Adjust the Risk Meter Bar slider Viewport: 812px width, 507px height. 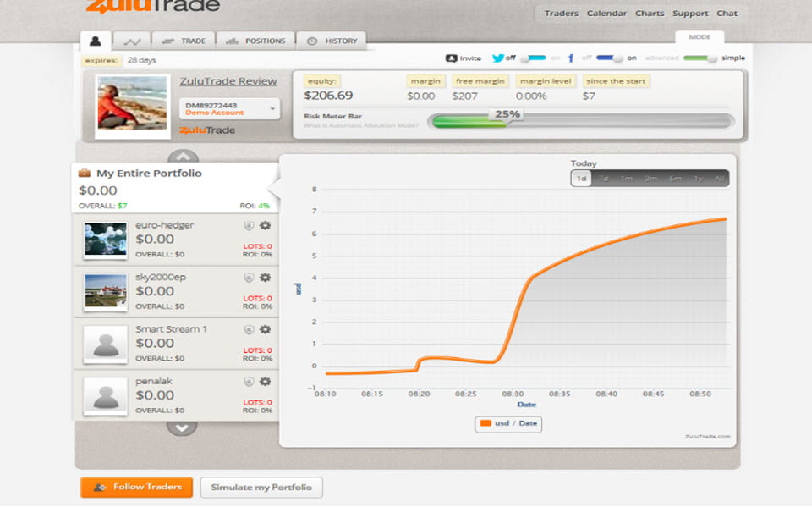click(580, 122)
